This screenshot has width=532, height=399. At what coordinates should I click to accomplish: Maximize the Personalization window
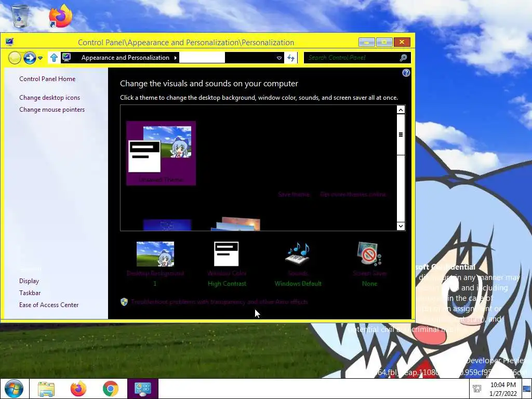(x=384, y=42)
